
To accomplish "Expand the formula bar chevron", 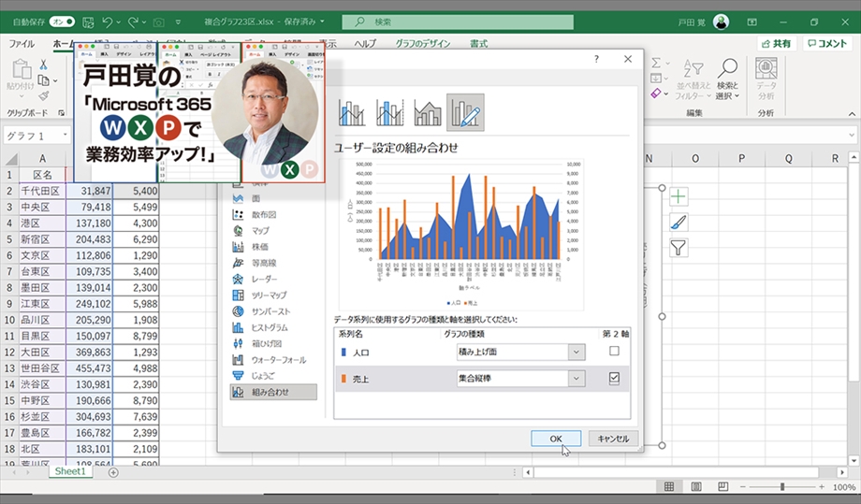I will [852, 135].
